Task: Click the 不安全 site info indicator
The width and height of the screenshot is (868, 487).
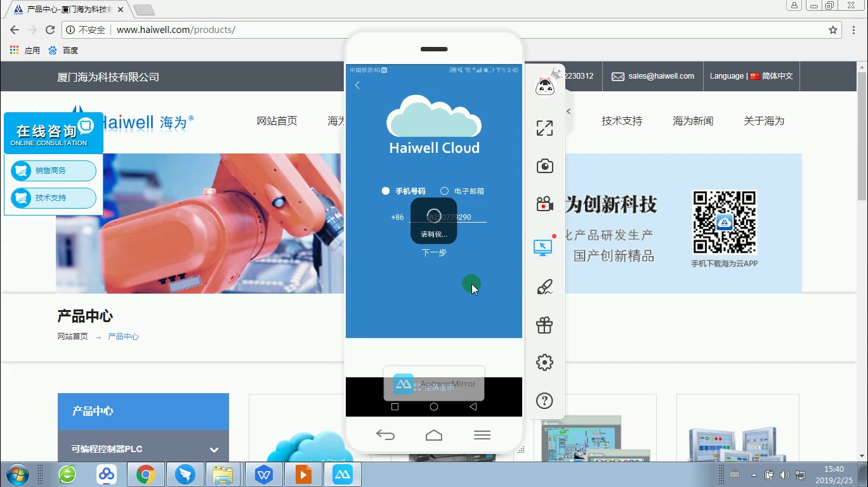Action: click(86, 30)
